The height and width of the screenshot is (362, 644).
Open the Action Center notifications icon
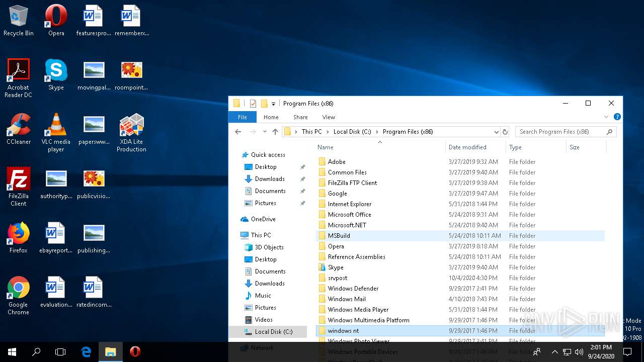click(627, 352)
